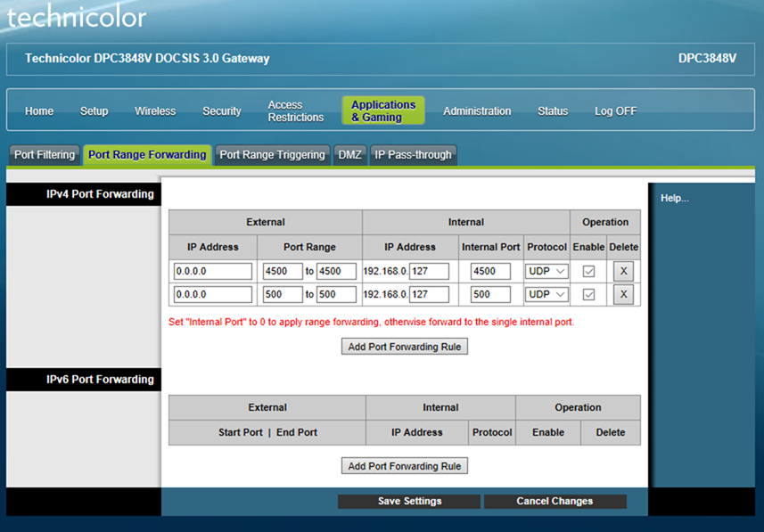
Task: Open the Status menu
Action: [553, 111]
